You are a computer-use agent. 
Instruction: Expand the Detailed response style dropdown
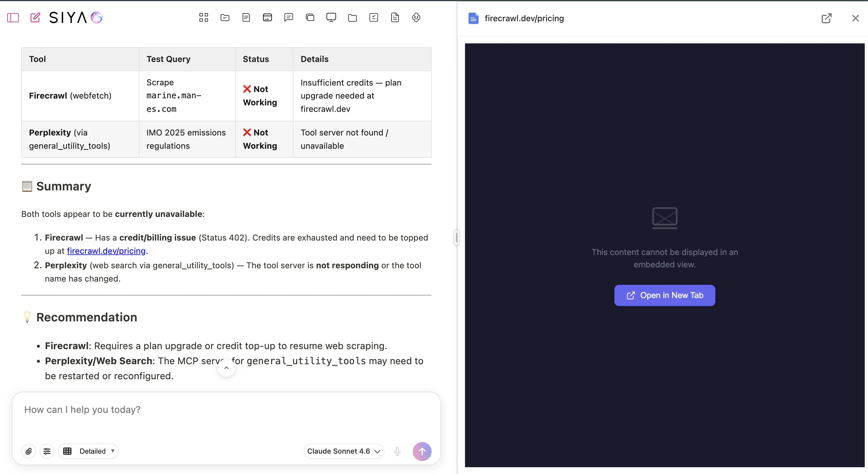coord(89,451)
